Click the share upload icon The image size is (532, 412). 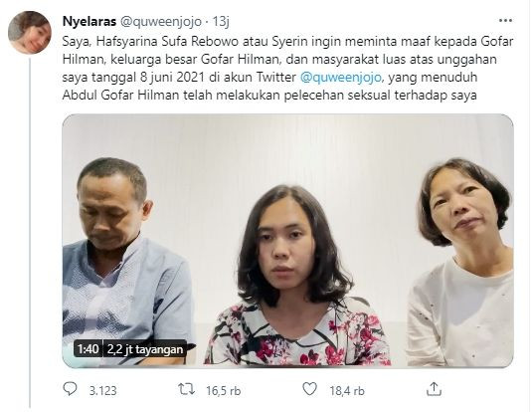tap(434, 389)
